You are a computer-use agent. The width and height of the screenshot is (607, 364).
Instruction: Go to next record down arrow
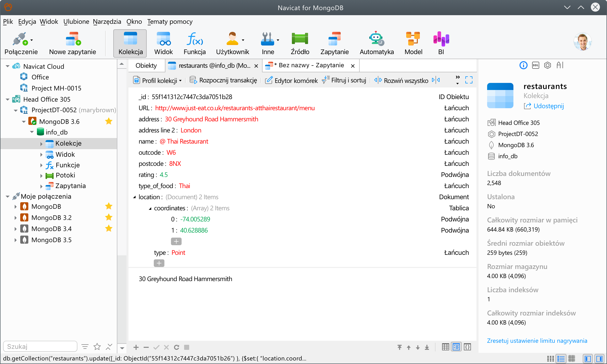click(418, 347)
